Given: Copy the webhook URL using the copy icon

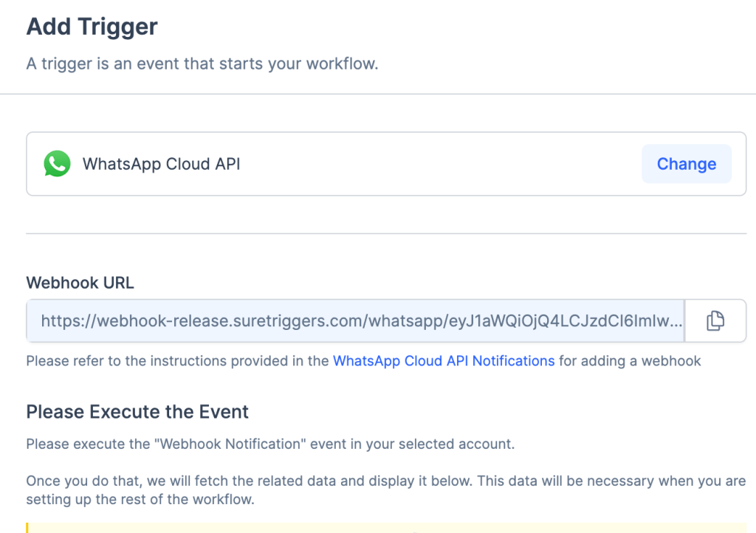Looking at the screenshot, I should click(x=715, y=321).
